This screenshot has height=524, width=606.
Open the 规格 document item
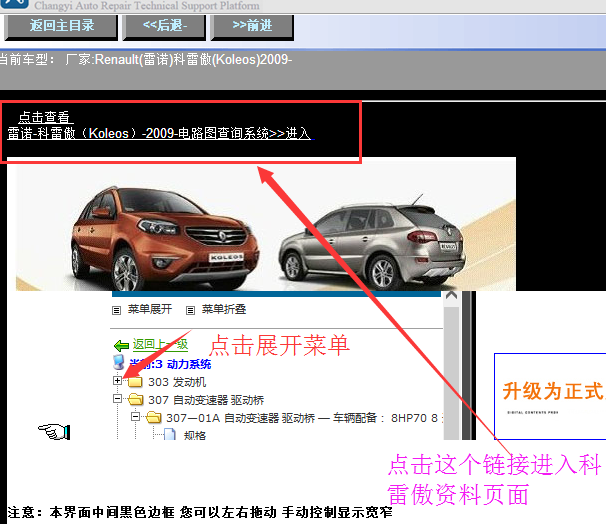(195, 436)
